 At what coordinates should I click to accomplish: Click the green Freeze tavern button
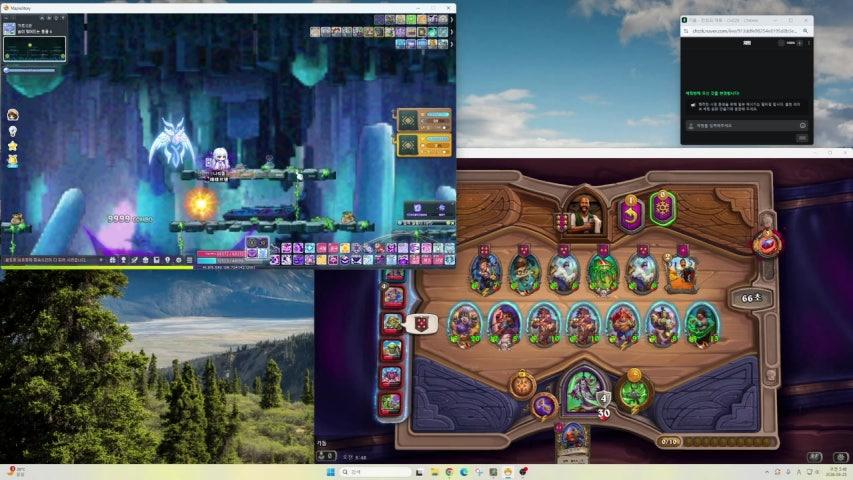[663, 207]
